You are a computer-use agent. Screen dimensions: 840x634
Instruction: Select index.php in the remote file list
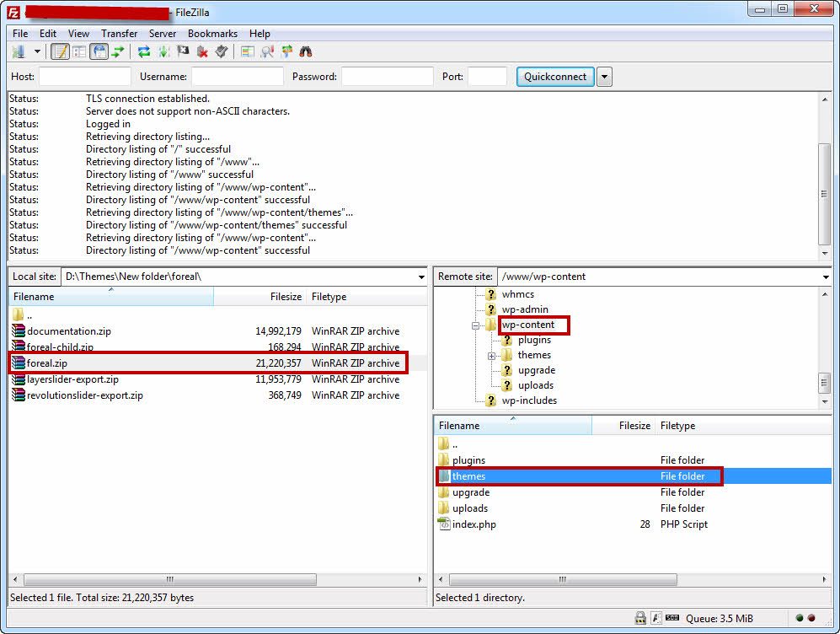pyautogui.click(x=634, y=524)
